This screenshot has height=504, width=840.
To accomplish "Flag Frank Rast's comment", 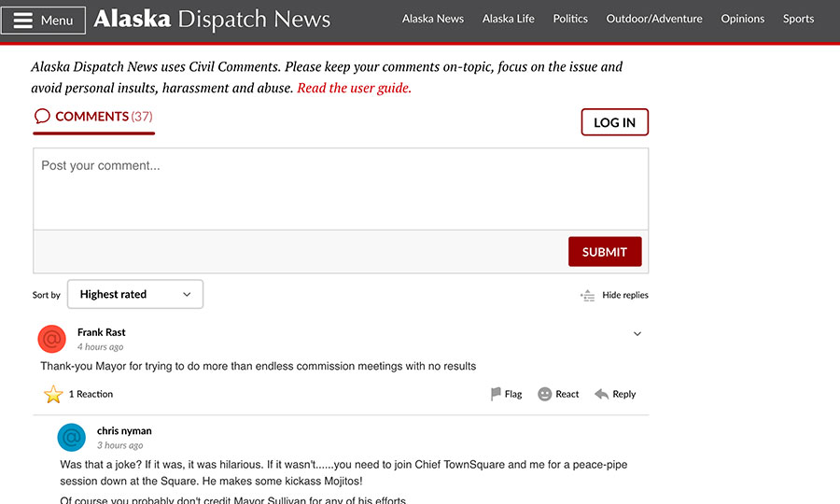I will (506, 394).
